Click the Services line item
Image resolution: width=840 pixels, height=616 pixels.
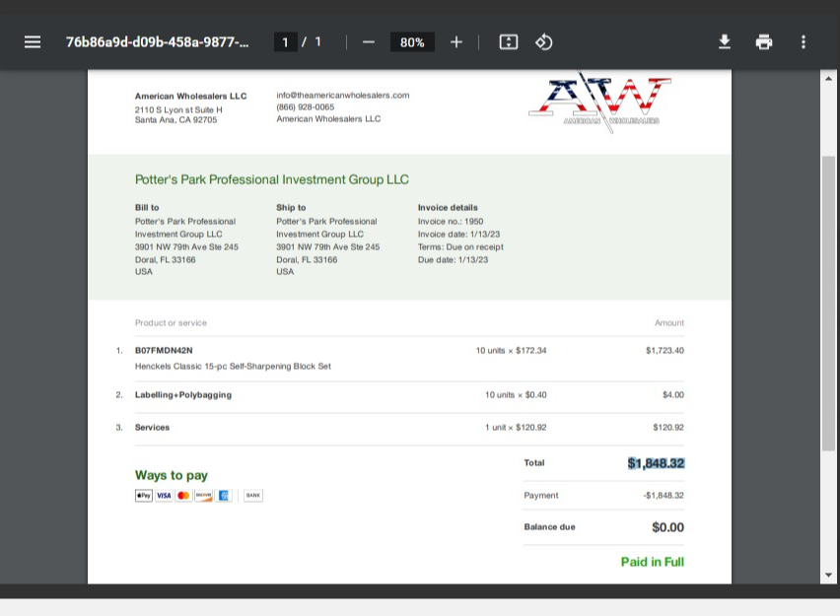152,428
